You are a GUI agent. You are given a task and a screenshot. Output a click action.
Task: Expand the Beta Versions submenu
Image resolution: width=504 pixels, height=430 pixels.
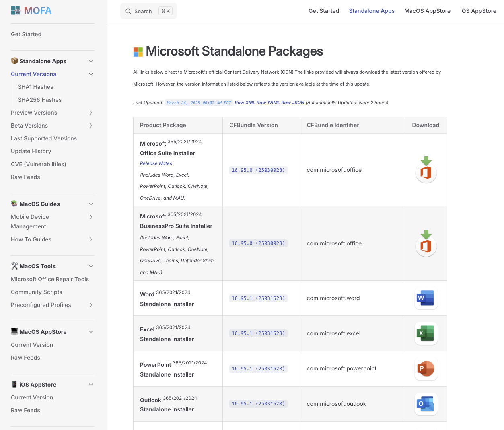[91, 126]
